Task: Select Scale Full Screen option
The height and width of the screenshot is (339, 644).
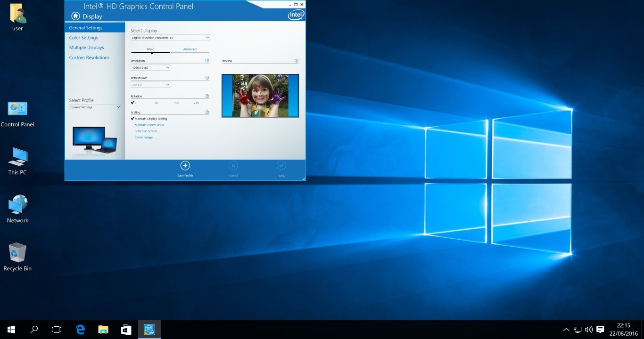Action: 146,131
